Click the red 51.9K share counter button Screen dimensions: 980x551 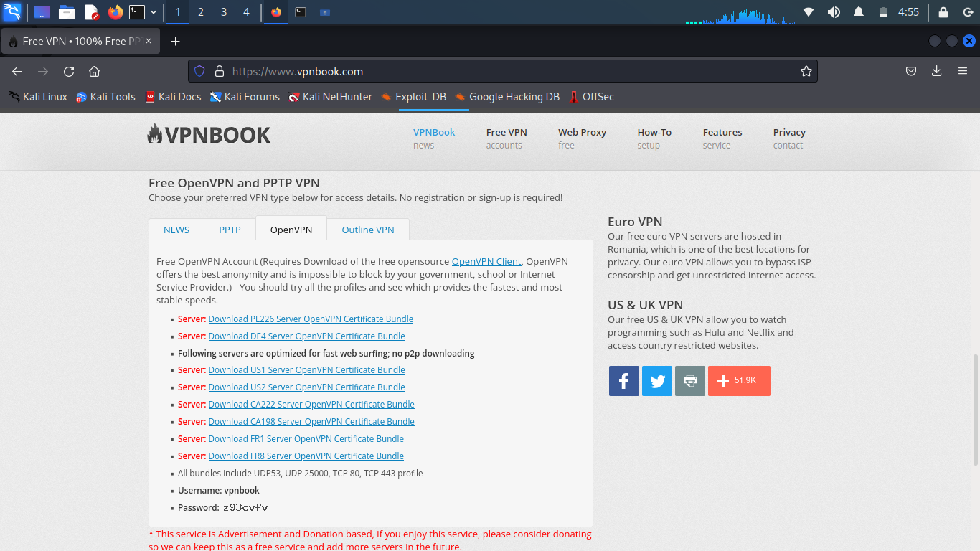click(739, 380)
